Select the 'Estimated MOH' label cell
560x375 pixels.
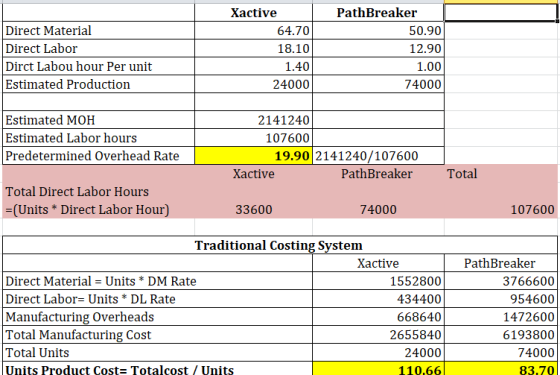pyautogui.click(x=99, y=120)
